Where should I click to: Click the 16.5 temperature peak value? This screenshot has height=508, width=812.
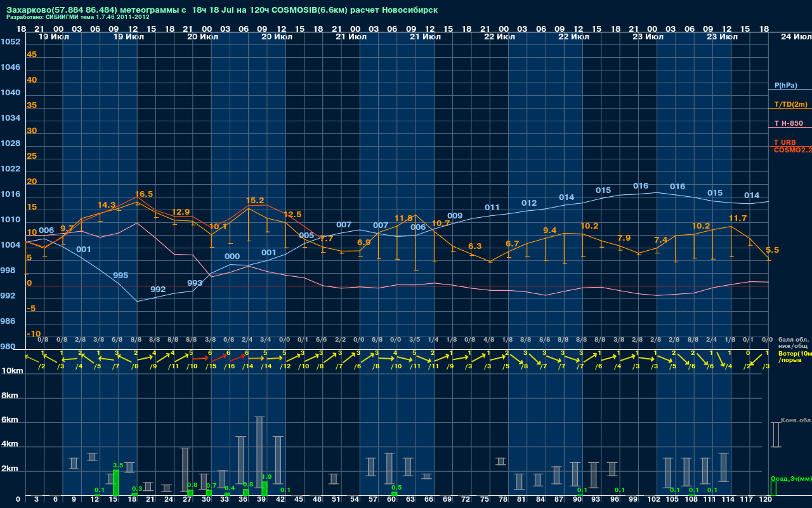coord(144,194)
